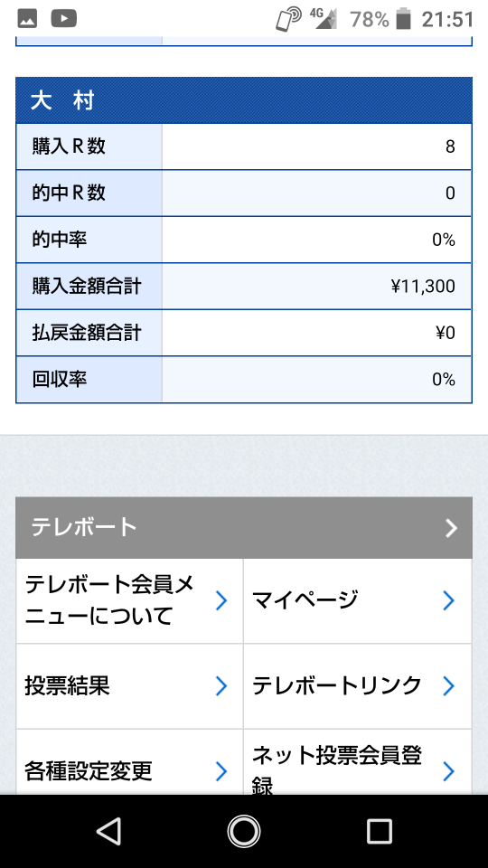
Task: Tap the Android back navigation button
Action: pos(109,832)
